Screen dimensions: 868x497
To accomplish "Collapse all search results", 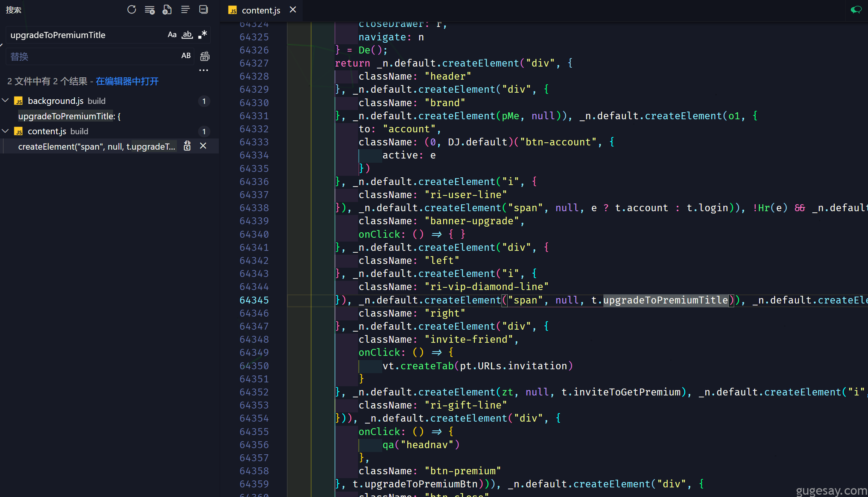I will (203, 10).
